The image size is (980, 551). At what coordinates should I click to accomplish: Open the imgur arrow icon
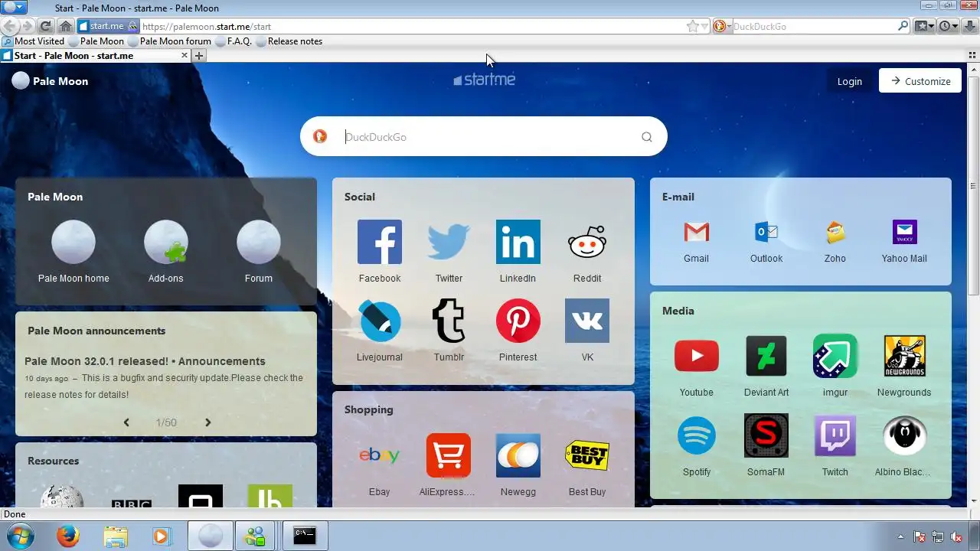pyautogui.click(x=835, y=356)
